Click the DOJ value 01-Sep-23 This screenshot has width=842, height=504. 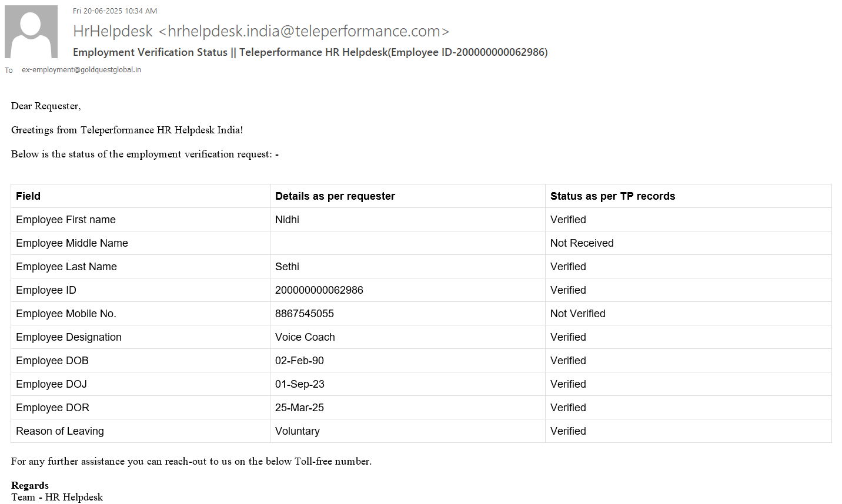click(x=299, y=384)
